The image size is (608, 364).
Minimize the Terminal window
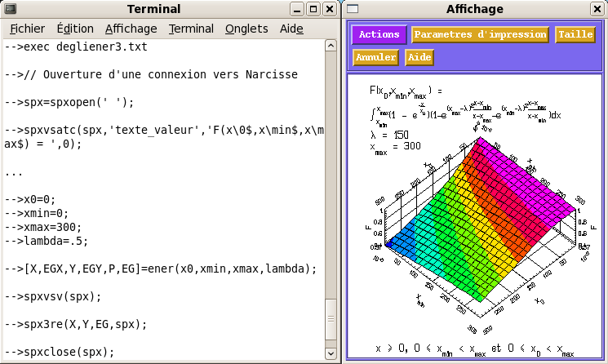297,9
